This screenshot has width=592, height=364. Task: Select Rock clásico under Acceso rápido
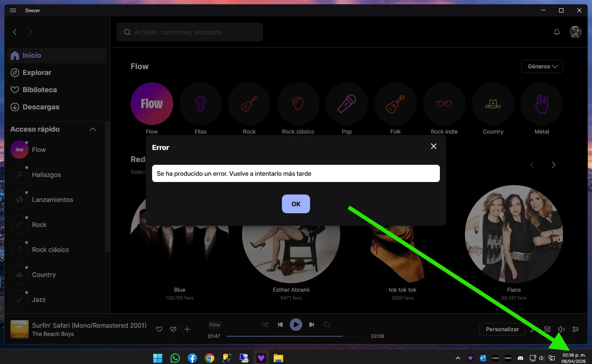coord(55,250)
